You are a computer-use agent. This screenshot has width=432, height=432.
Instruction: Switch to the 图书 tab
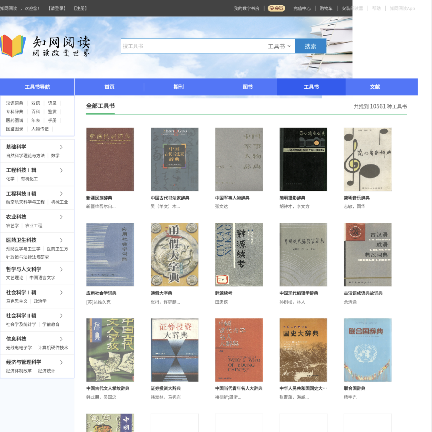pos(247,87)
